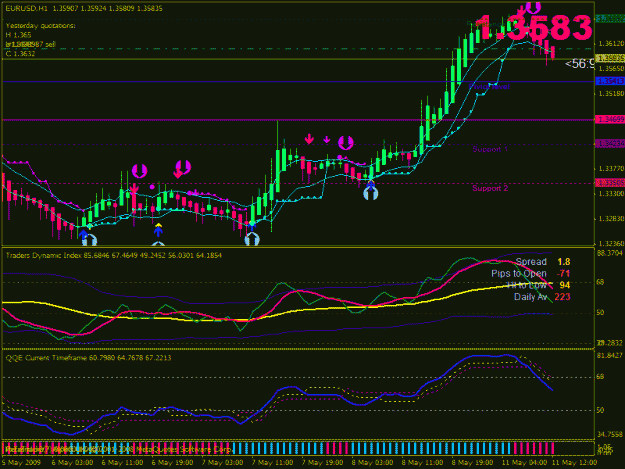The width and height of the screenshot is (625, 469).
Task: Click the 'Daily Av' value 223
Action: click(562, 297)
